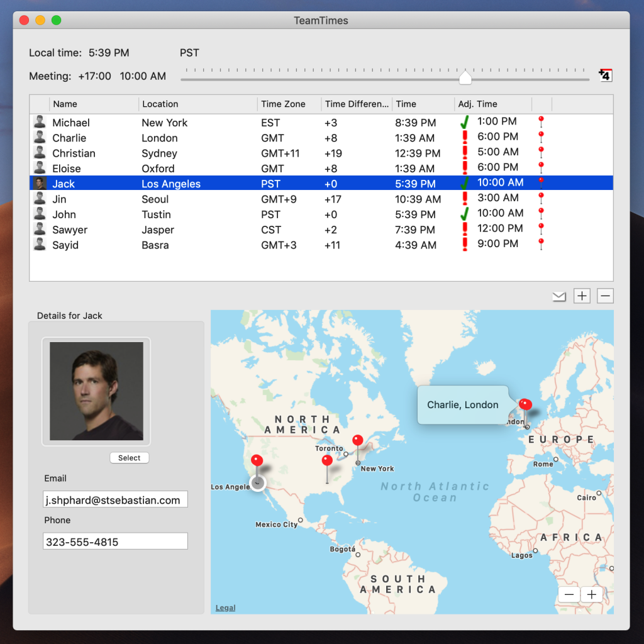Click the map pin icon in Sayid's row

(541, 244)
